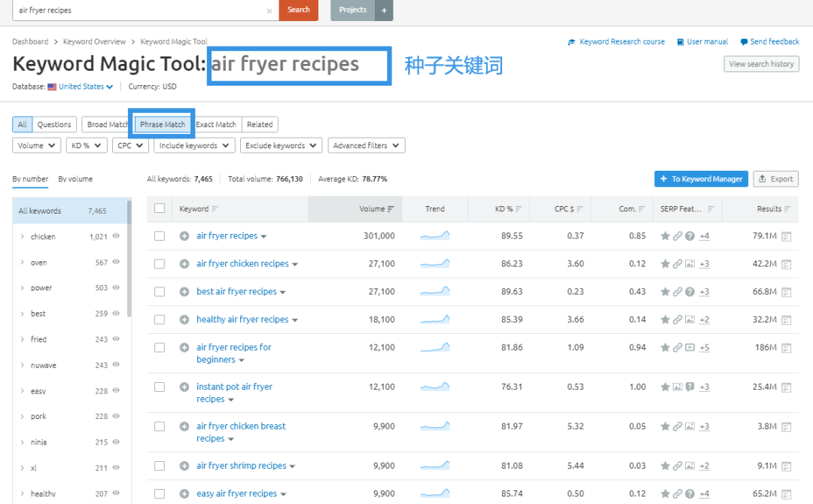813x504 pixels.
Task: Open the SERP results page icon for air fryer recipes
Action: [x=787, y=235]
